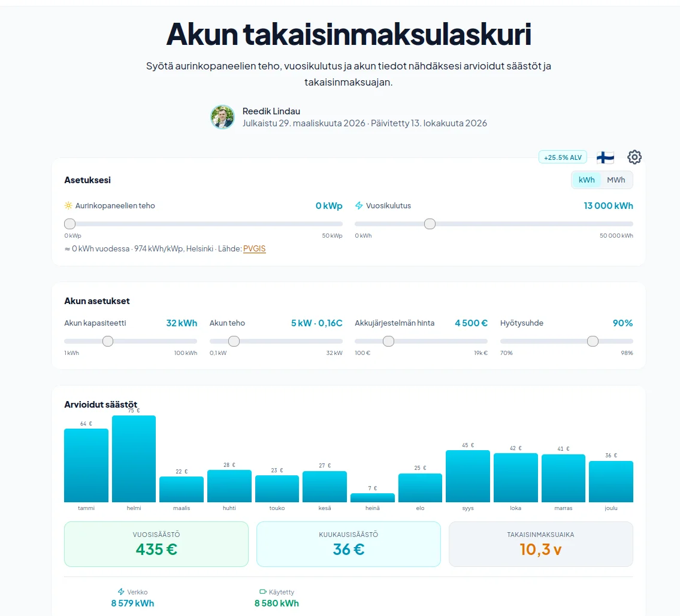680x616 pixels.
Task: Click the helmi bar in savings chart
Action: (x=134, y=459)
